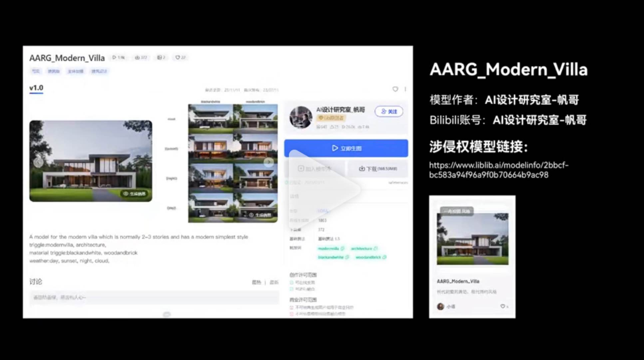Select the v1.0 version tab

tap(36, 88)
